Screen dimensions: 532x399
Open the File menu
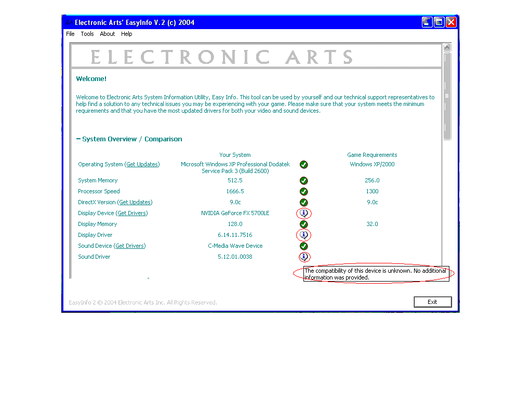pos(70,34)
